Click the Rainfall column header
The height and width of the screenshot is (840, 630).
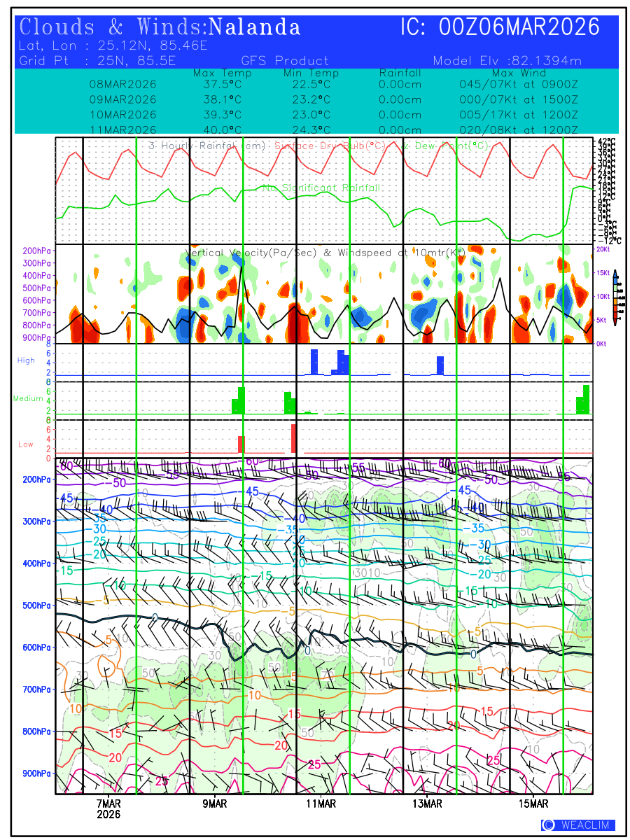pyautogui.click(x=400, y=73)
